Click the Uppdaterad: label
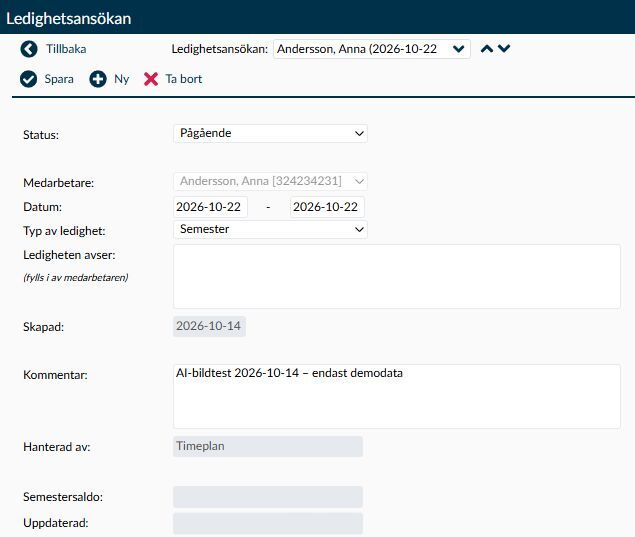The width and height of the screenshot is (635, 537). coord(55,523)
